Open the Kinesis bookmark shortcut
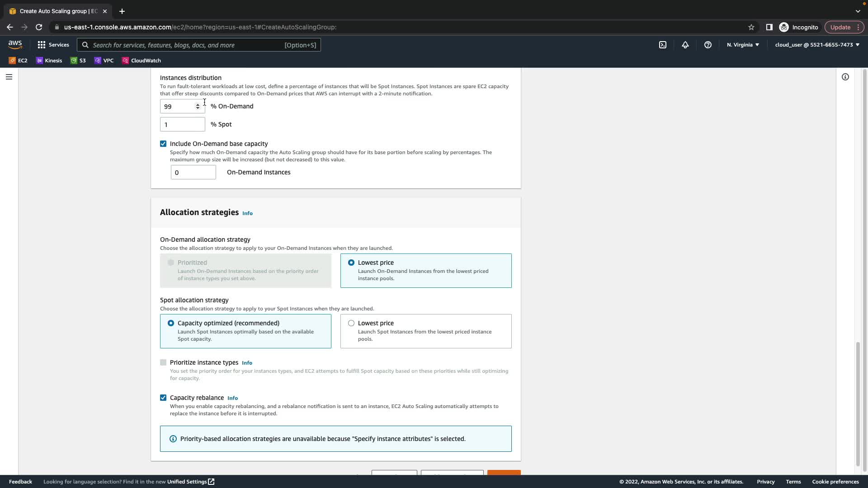 point(49,61)
